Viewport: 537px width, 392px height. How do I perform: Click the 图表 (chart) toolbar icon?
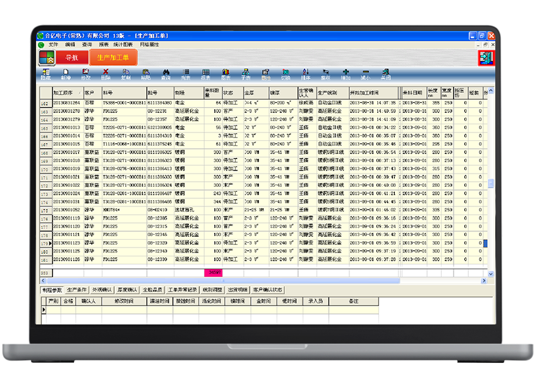pyautogui.click(x=226, y=74)
